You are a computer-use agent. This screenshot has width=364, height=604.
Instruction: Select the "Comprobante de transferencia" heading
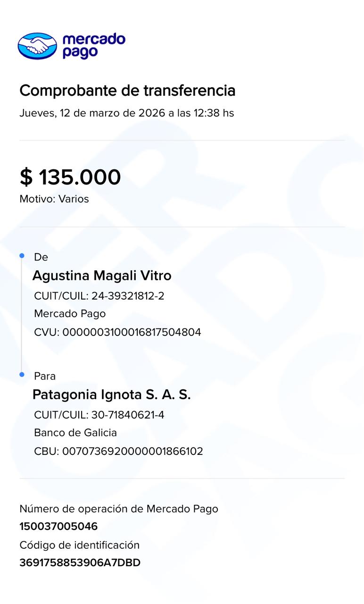click(127, 90)
